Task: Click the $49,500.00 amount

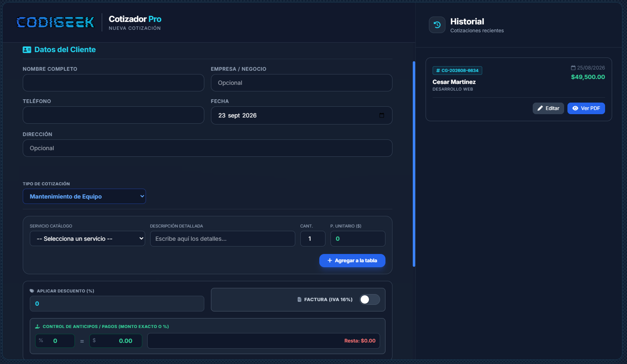Action: point(588,77)
